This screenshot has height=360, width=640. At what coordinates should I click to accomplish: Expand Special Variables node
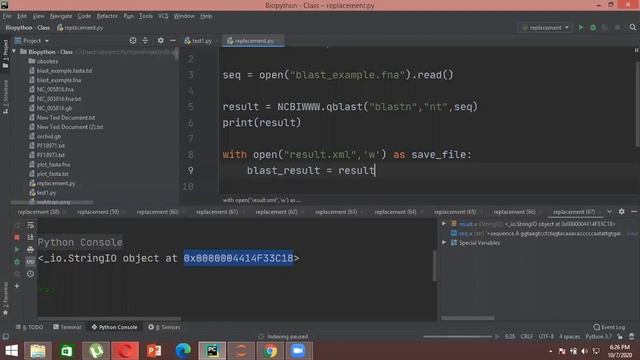(x=444, y=242)
